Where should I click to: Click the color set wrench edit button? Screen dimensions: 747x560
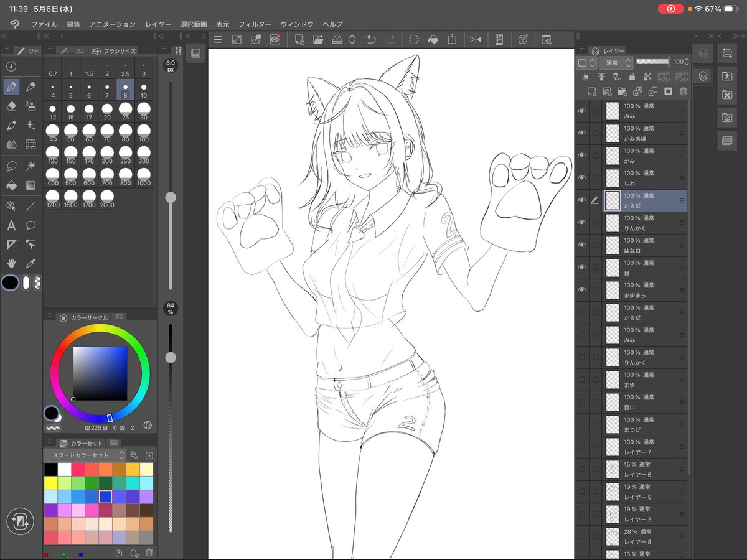click(134, 455)
